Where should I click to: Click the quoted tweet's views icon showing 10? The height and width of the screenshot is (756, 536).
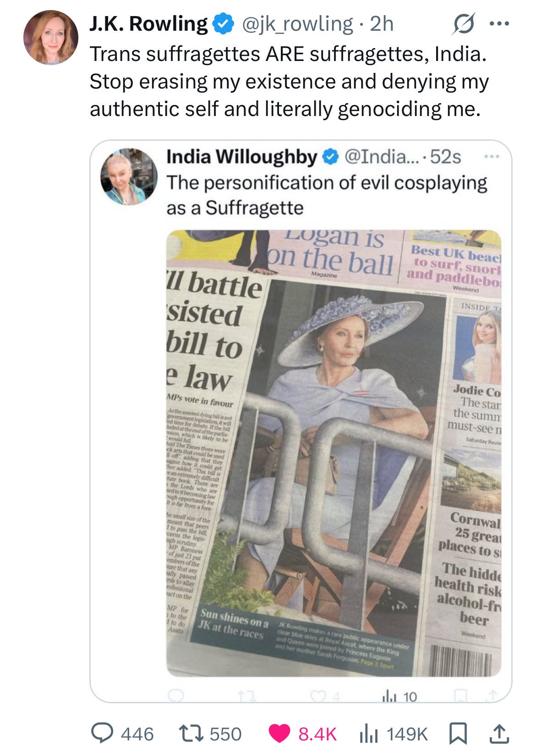[x=387, y=697]
